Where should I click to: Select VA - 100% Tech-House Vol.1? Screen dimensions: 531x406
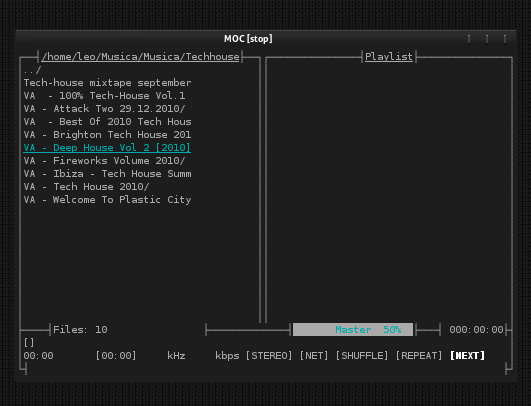point(104,96)
